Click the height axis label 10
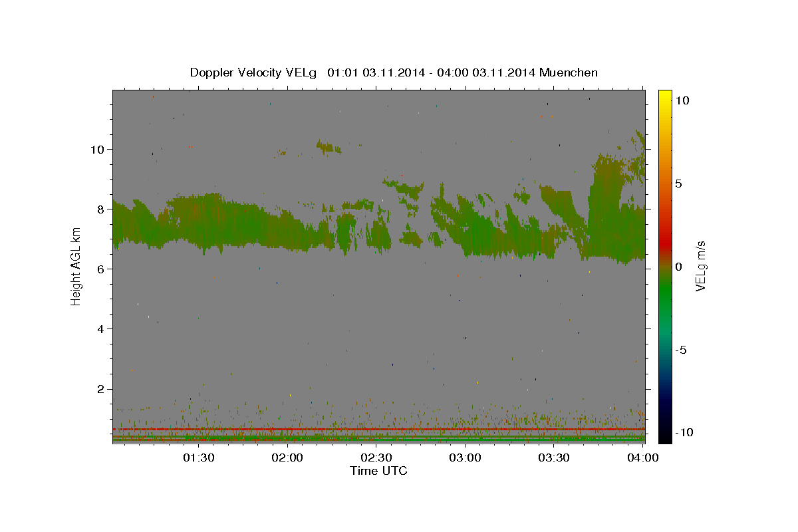Image resolution: width=798 pixels, height=532 pixels. point(97,149)
